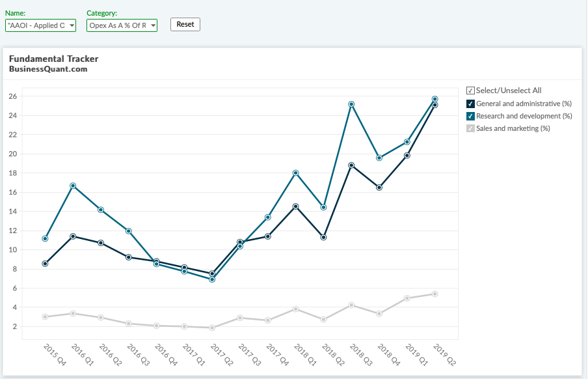The image size is (588, 379).
Task: Click the BusinessQuant.com link
Action: (48, 69)
